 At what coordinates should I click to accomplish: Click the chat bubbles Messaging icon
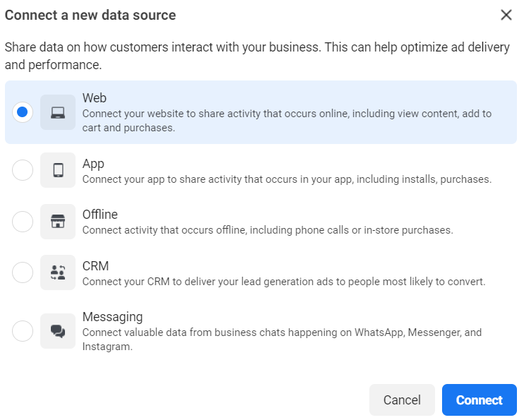click(58, 331)
